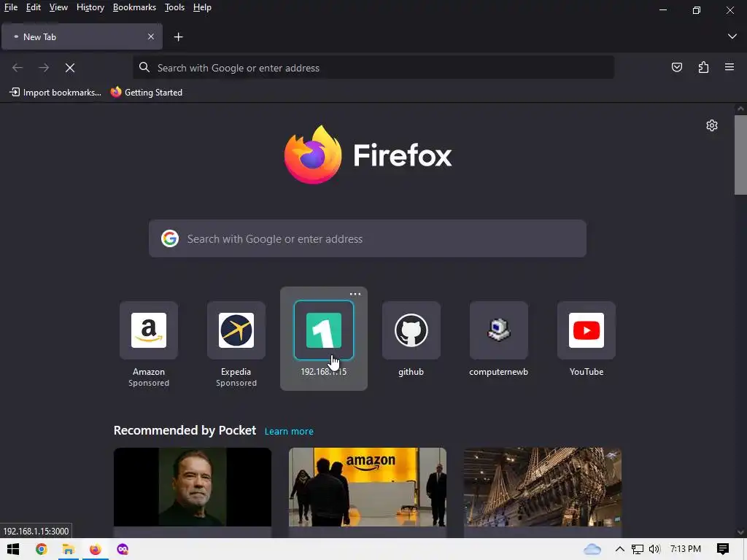Click the forward navigation arrow

click(44, 68)
